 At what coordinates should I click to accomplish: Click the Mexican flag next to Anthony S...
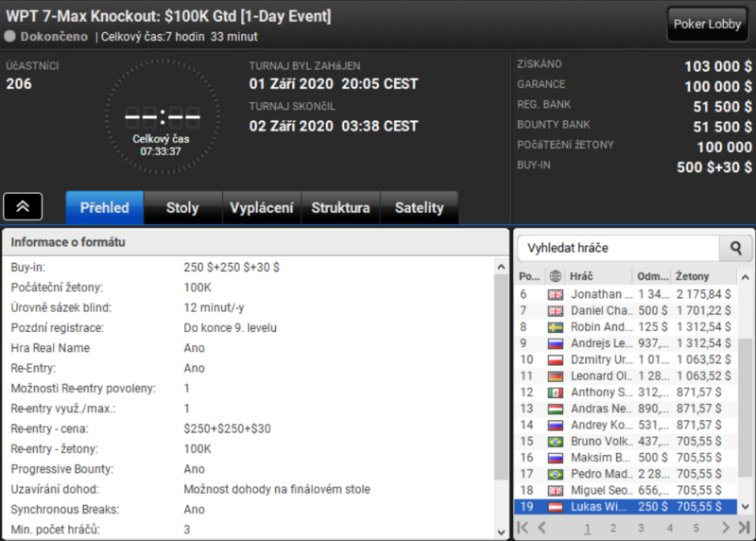(x=556, y=393)
